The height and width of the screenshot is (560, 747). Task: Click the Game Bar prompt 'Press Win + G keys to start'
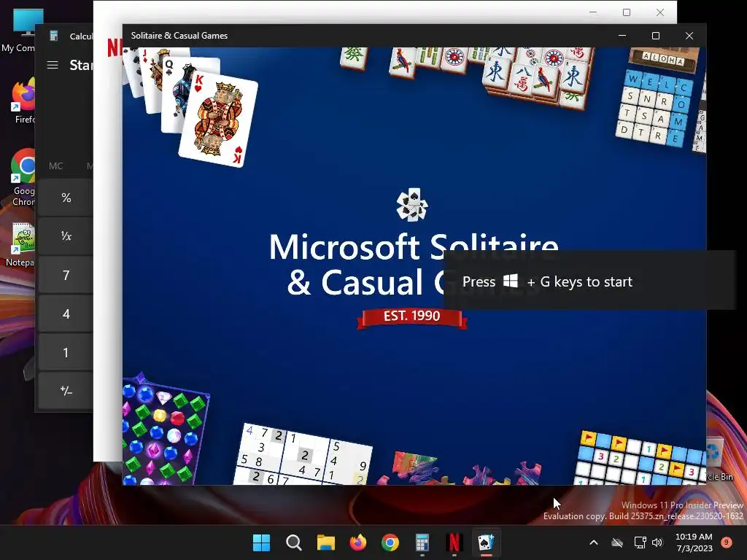589,281
